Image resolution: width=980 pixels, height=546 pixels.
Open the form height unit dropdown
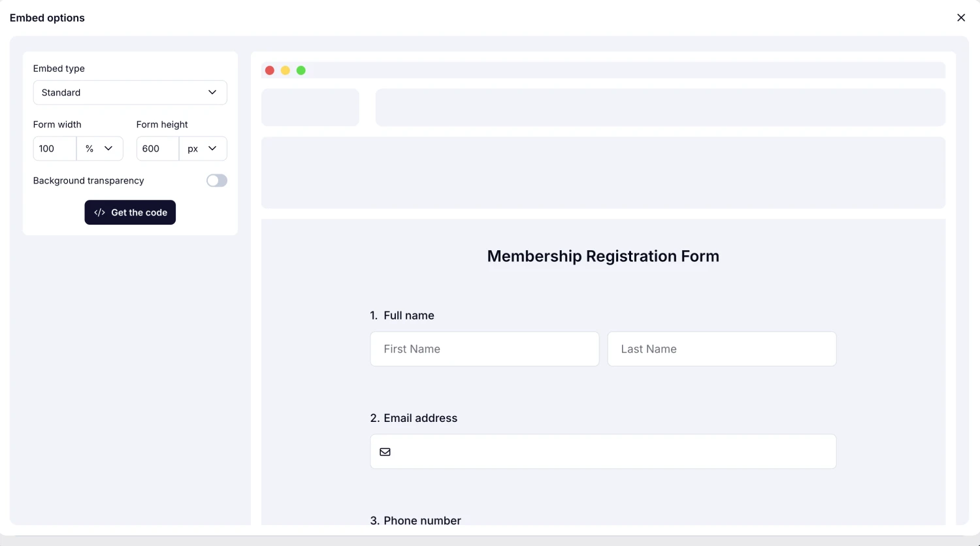tap(203, 148)
